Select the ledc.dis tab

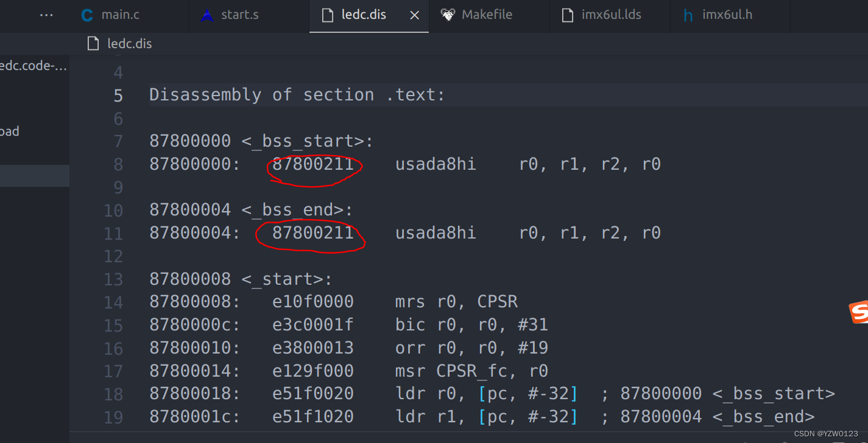[363, 15]
